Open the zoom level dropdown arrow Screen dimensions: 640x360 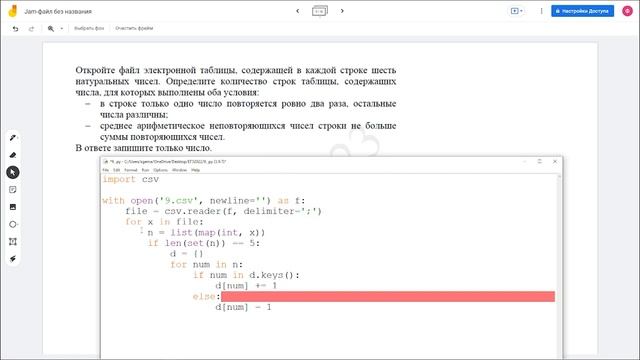coord(62,29)
